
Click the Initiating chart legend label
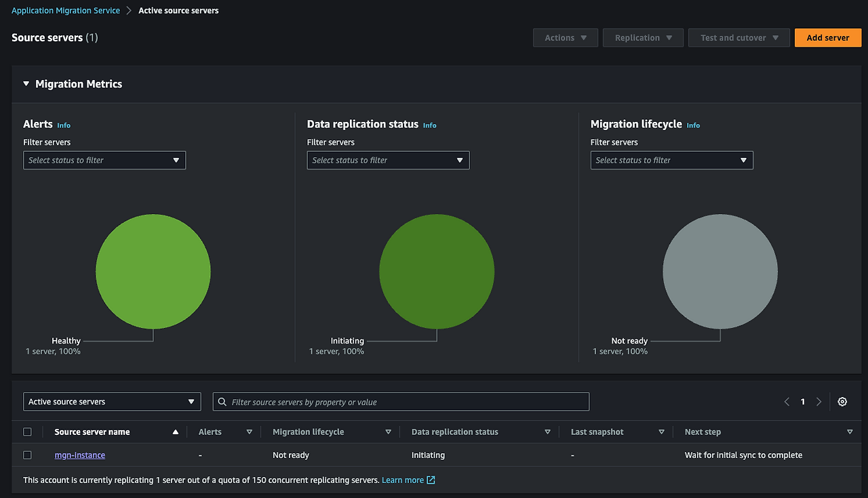click(347, 341)
